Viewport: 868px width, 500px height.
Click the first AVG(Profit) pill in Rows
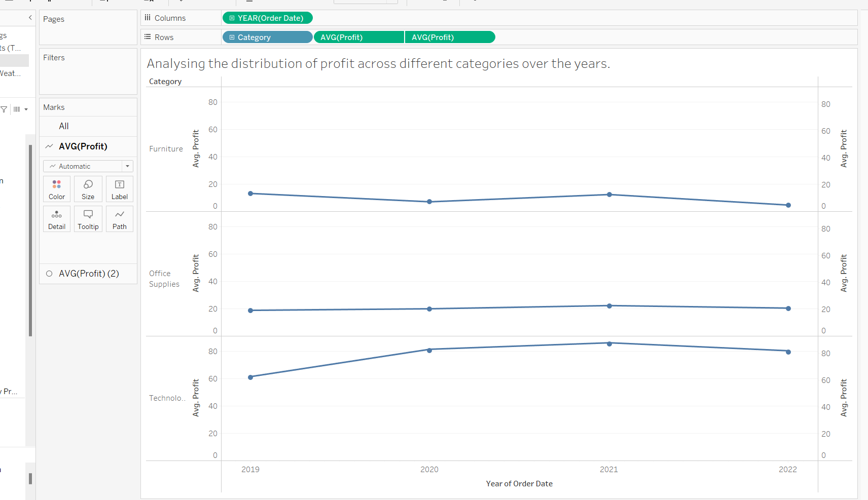click(359, 37)
